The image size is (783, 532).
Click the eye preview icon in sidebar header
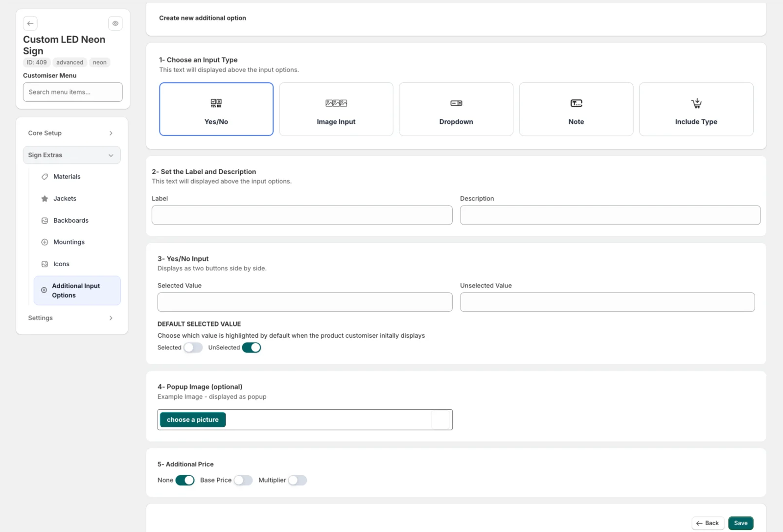115,23
